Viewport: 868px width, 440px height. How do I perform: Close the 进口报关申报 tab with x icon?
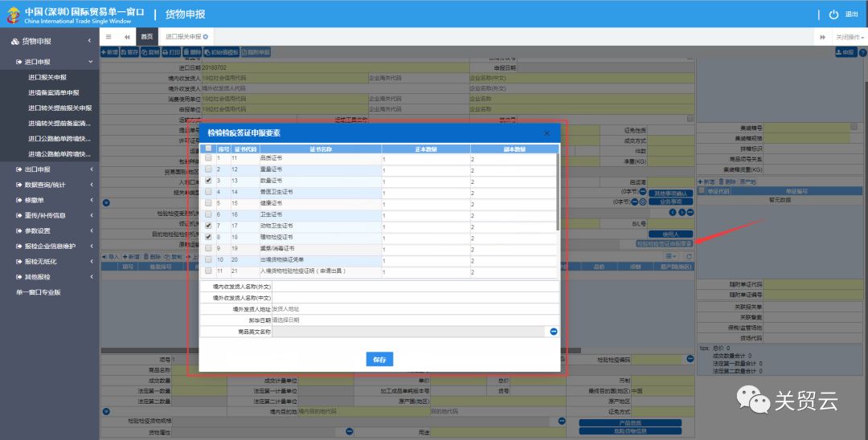point(206,37)
